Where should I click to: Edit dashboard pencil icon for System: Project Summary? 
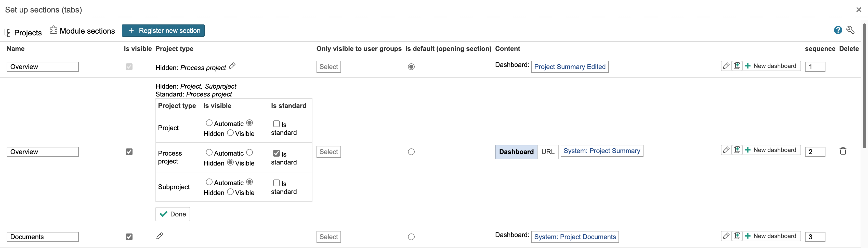click(726, 150)
